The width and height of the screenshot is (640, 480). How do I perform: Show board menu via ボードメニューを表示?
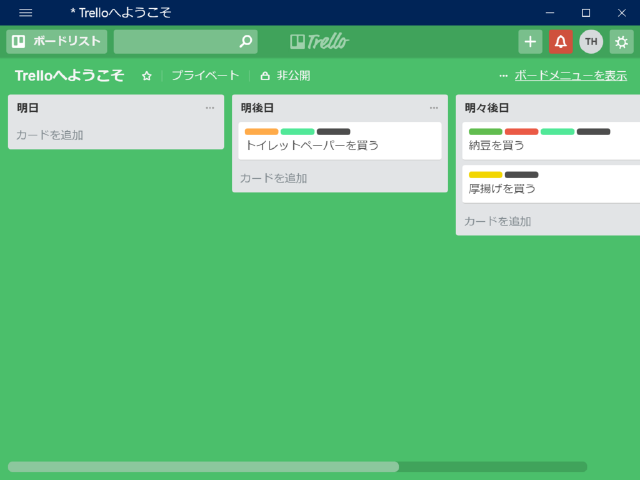click(571, 76)
